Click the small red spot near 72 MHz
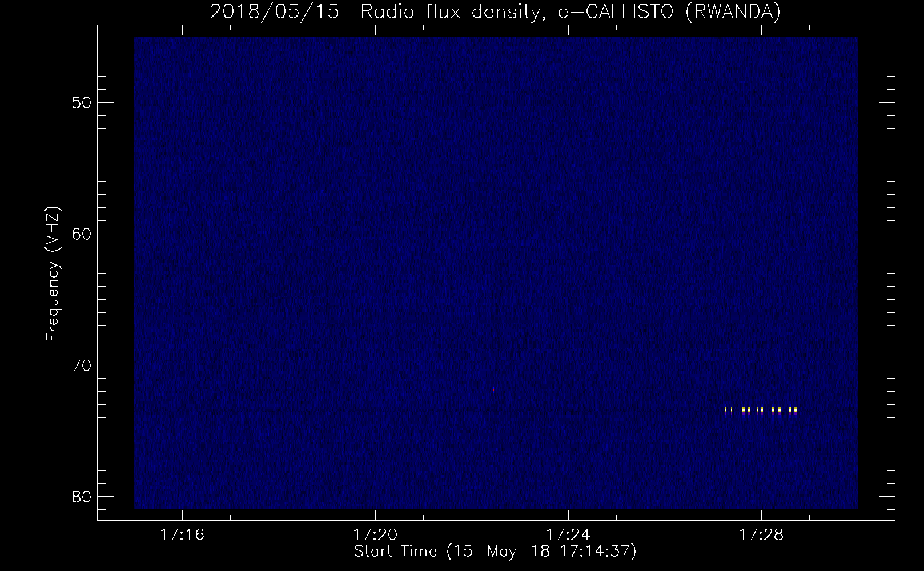The image size is (924, 571). point(493,390)
